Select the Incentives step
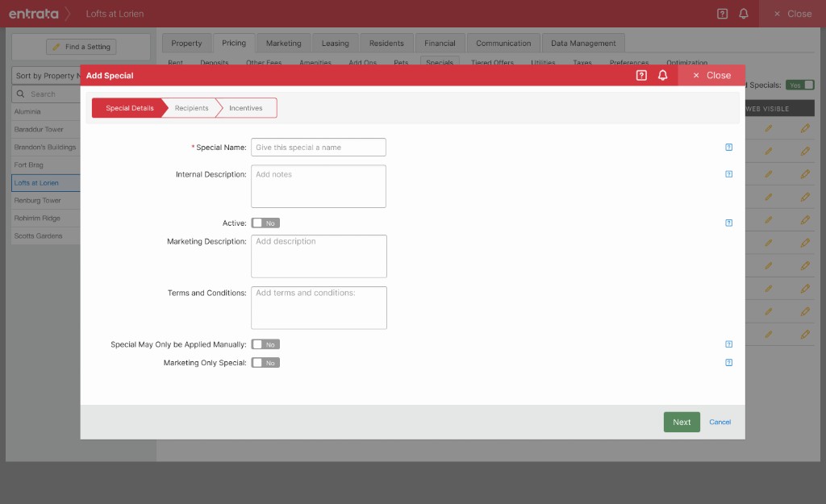The image size is (826, 504). (245, 108)
